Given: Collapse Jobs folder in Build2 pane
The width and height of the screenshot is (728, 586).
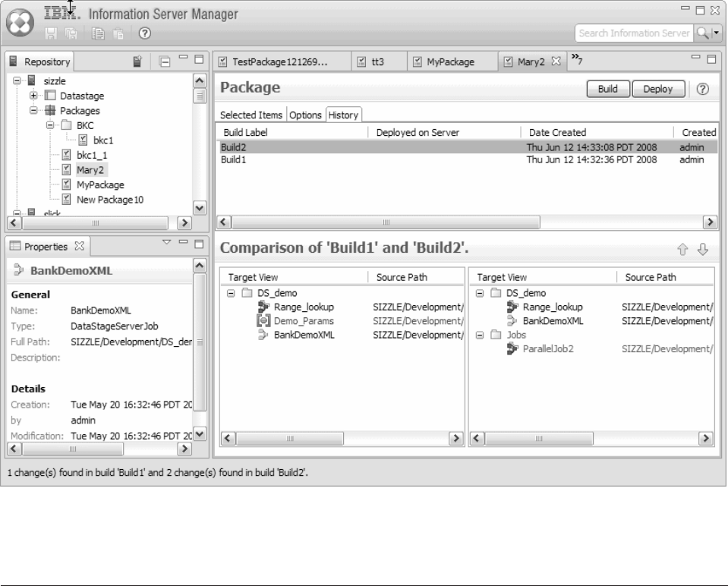Looking at the screenshot, I should 480,335.
